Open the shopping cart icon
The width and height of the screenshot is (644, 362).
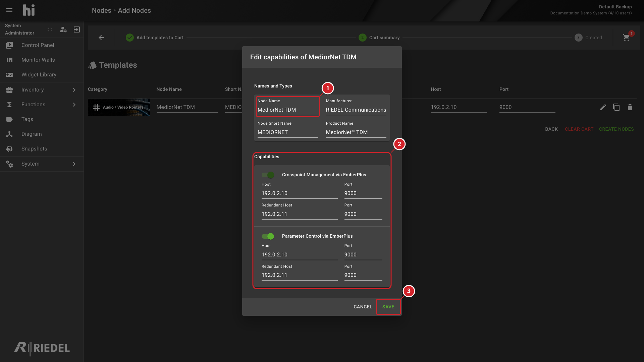626,38
